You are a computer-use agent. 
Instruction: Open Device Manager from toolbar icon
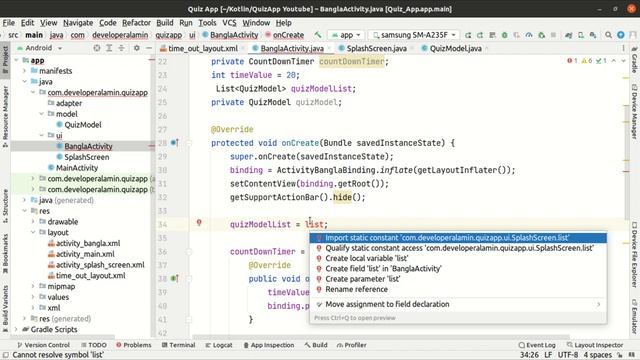point(580,35)
